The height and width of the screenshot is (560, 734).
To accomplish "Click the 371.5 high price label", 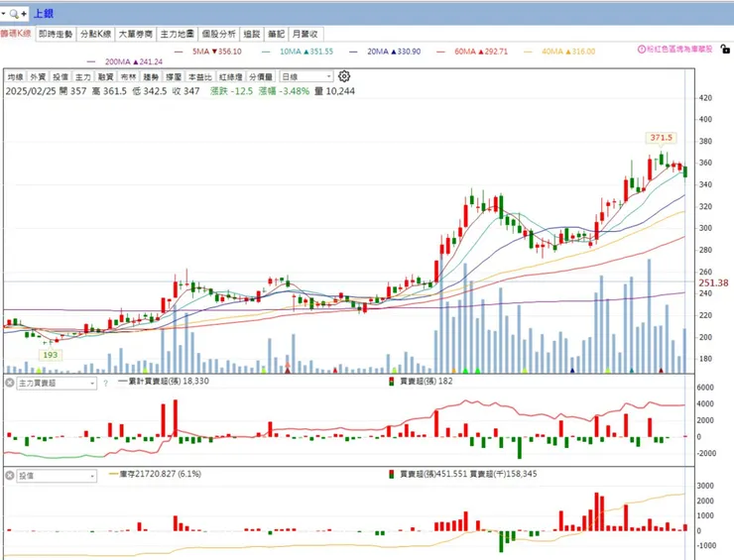I will (x=661, y=138).
